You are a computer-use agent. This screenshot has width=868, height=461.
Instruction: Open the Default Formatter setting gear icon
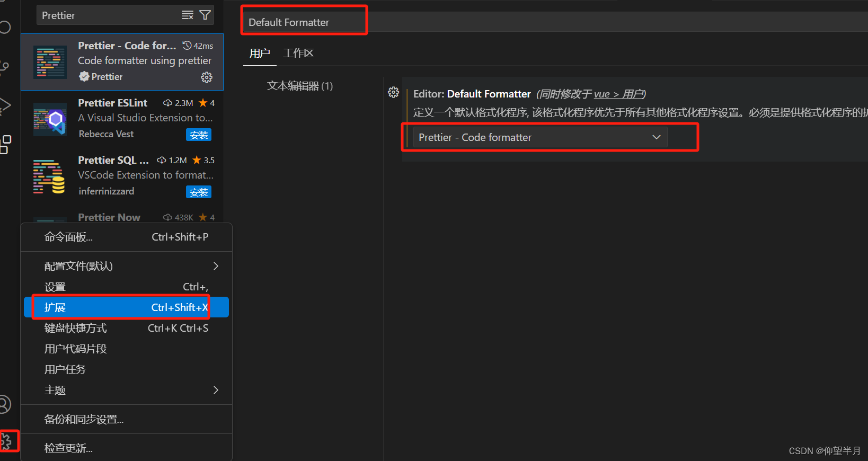[393, 92]
